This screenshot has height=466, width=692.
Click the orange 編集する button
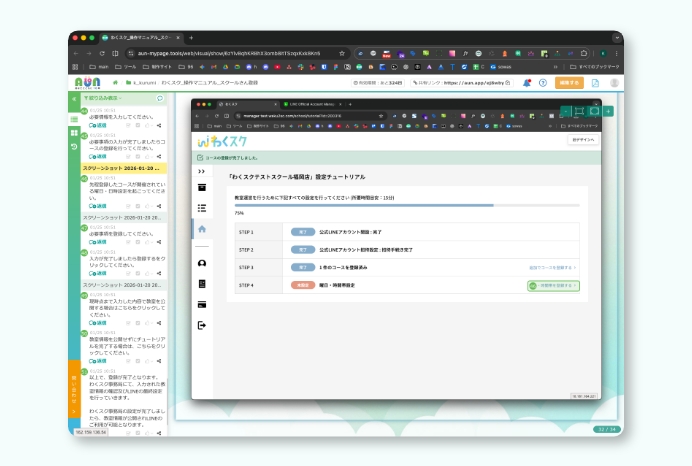tap(569, 83)
